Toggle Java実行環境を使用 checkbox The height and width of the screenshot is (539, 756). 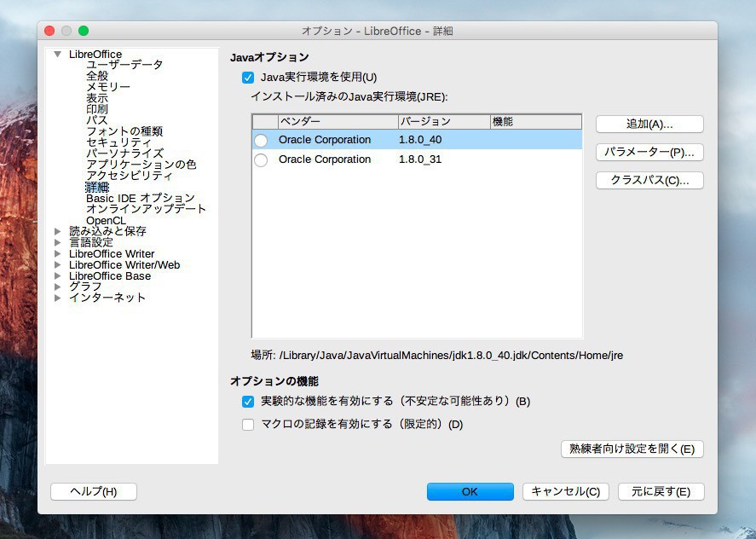coord(248,78)
